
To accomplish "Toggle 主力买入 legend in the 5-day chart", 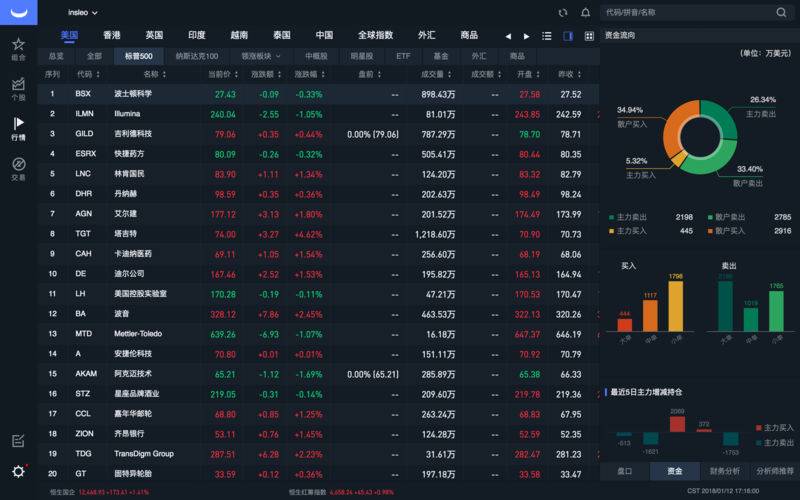I will [x=774, y=428].
